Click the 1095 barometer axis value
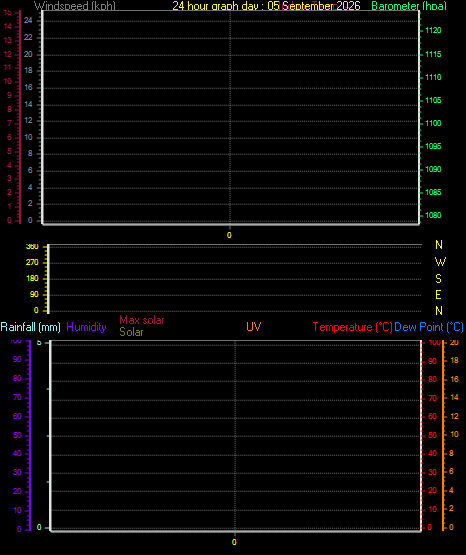This screenshot has width=466, height=555. (433, 146)
